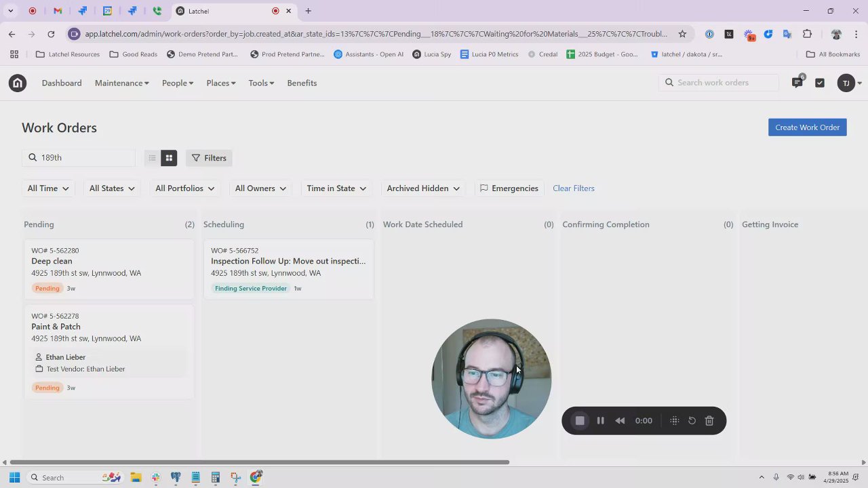Open the Chrome extensions puzzle menu
This screenshot has height=488, width=868.
807,34
